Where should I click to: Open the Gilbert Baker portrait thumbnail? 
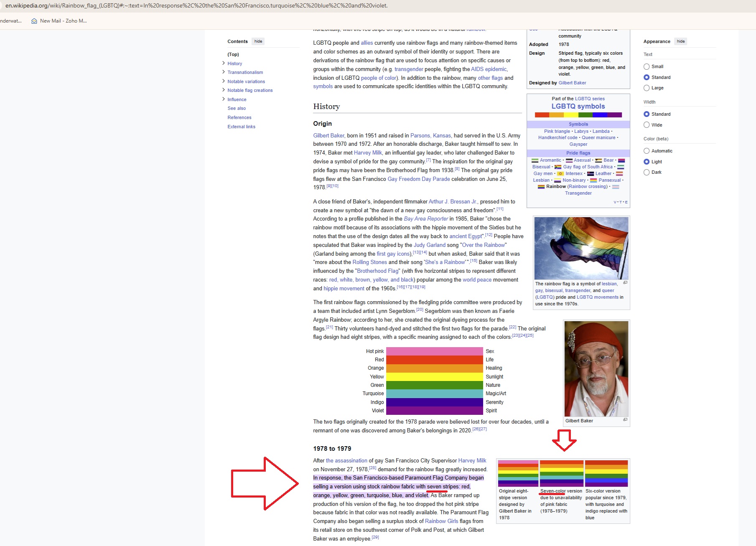point(596,369)
